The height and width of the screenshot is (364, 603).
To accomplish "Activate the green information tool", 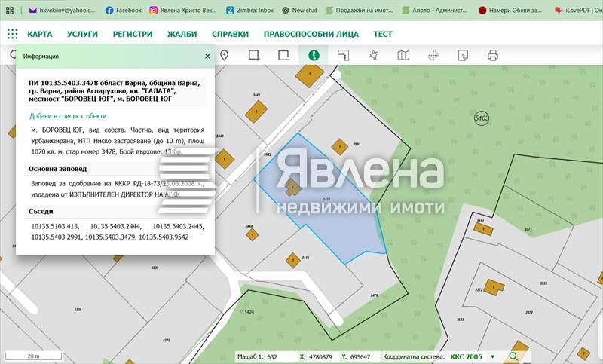I will [x=313, y=55].
